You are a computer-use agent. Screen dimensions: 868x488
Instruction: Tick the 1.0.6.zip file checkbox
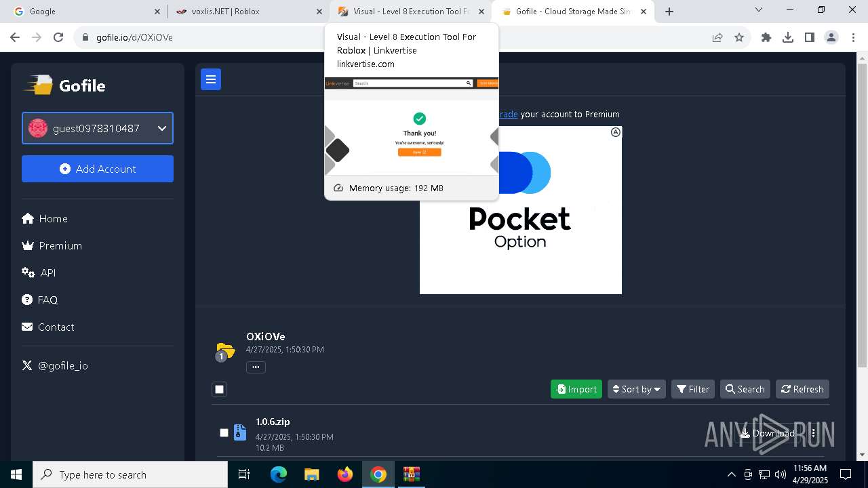pos(224,432)
